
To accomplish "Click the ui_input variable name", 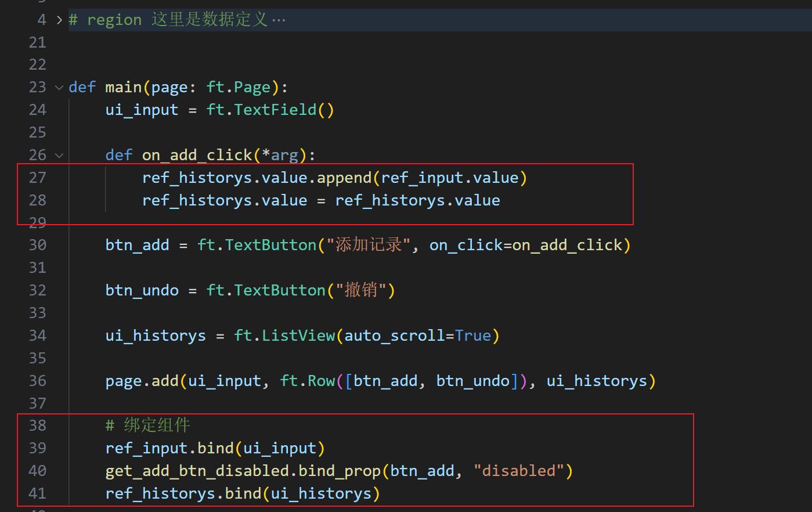I will coord(142,109).
